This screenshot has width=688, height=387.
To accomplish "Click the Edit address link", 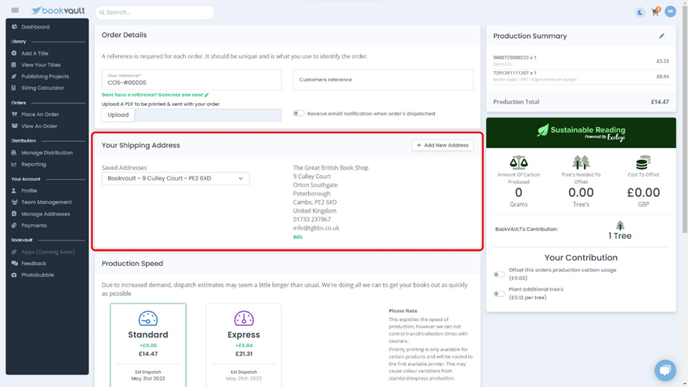I will coord(297,237).
